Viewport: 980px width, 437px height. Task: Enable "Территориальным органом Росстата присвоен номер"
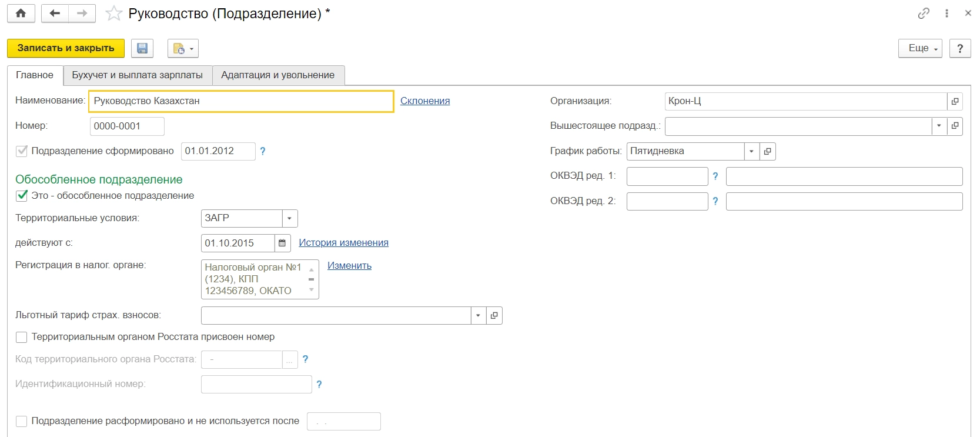coord(22,337)
